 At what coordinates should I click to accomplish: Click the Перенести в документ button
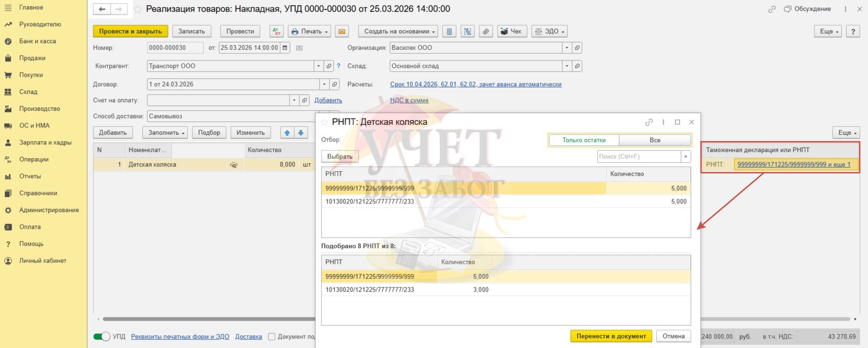point(611,336)
